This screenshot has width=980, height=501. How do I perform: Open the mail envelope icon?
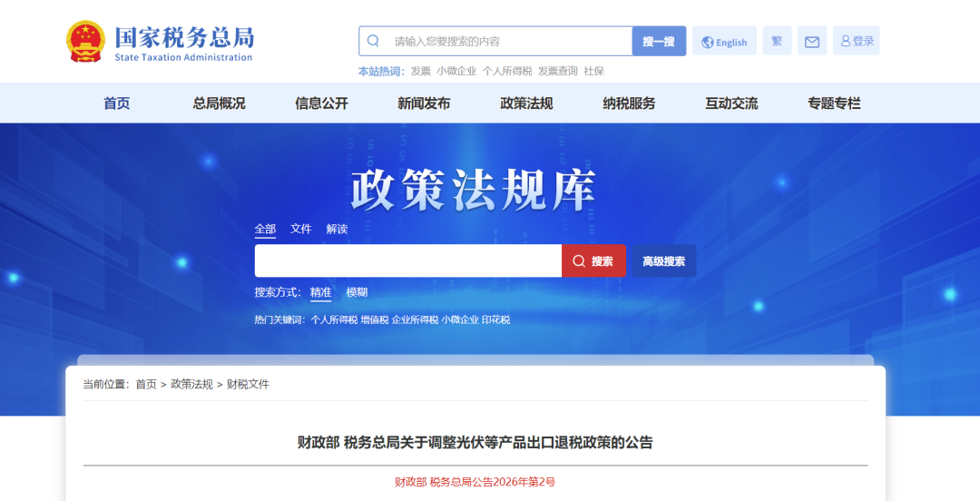tap(812, 41)
